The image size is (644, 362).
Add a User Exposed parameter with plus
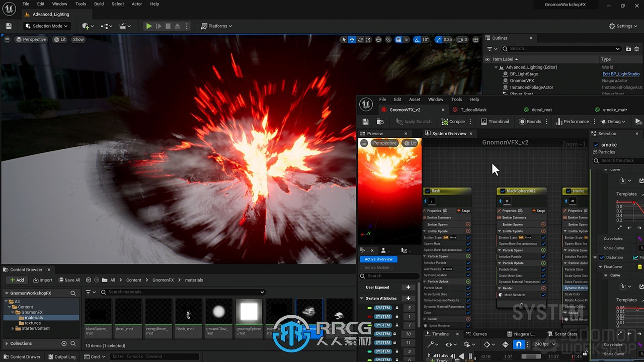click(x=408, y=288)
